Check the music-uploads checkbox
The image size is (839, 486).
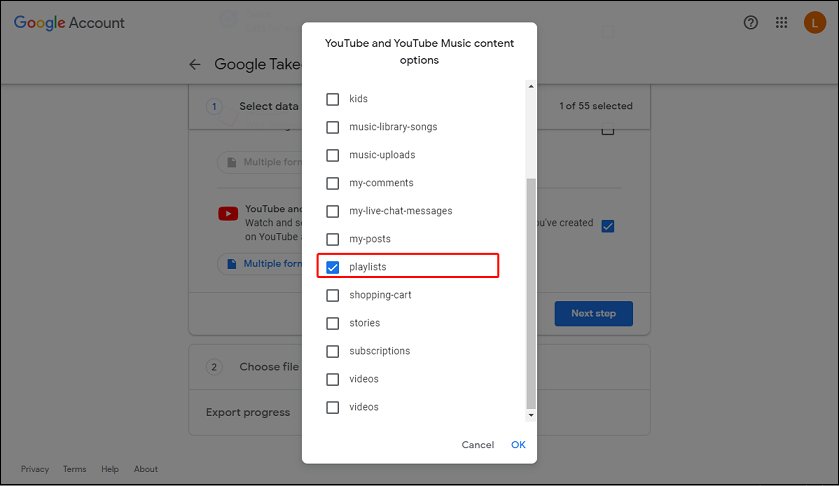pos(332,155)
